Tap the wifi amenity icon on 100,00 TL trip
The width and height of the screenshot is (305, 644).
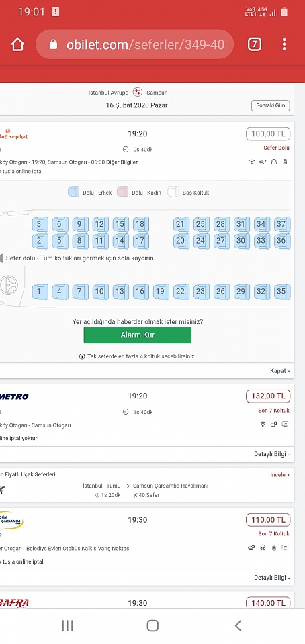pyautogui.click(x=251, y=162)
